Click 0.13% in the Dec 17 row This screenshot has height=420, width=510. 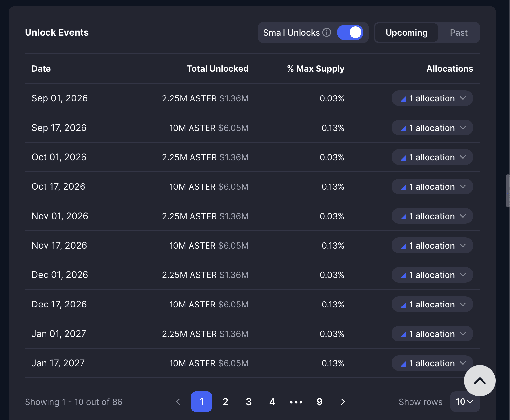[333, 305]
